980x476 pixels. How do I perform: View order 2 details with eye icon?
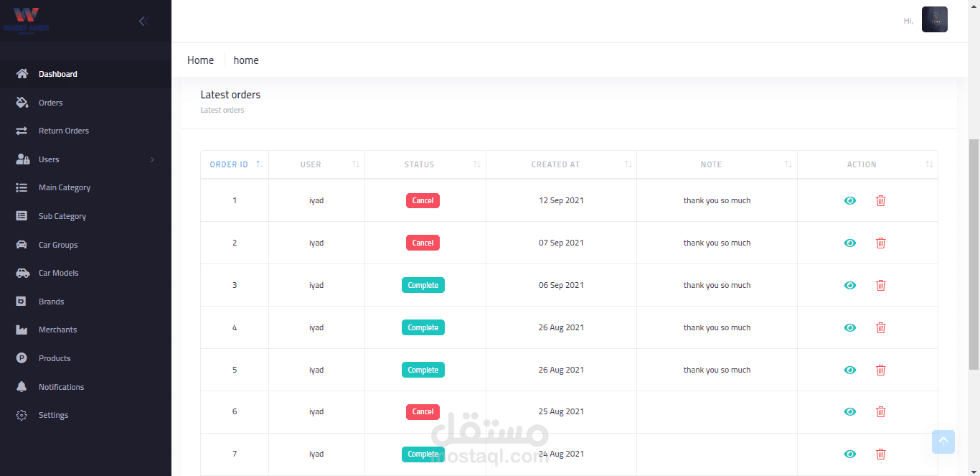pos(850,243)
